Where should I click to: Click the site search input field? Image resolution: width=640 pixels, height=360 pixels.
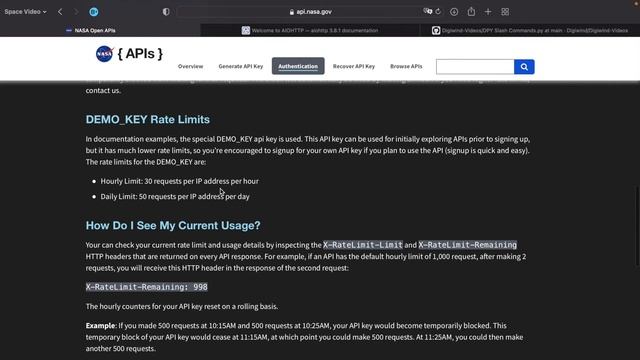pos(475,67)
